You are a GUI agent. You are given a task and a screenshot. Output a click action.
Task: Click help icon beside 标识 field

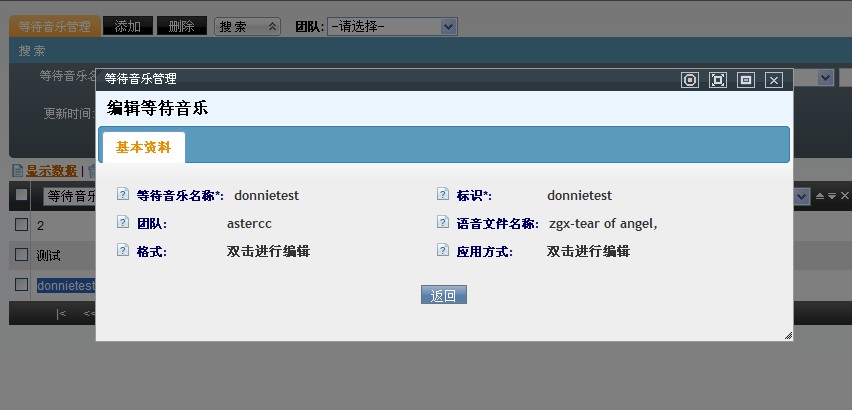tap(443, 195)
